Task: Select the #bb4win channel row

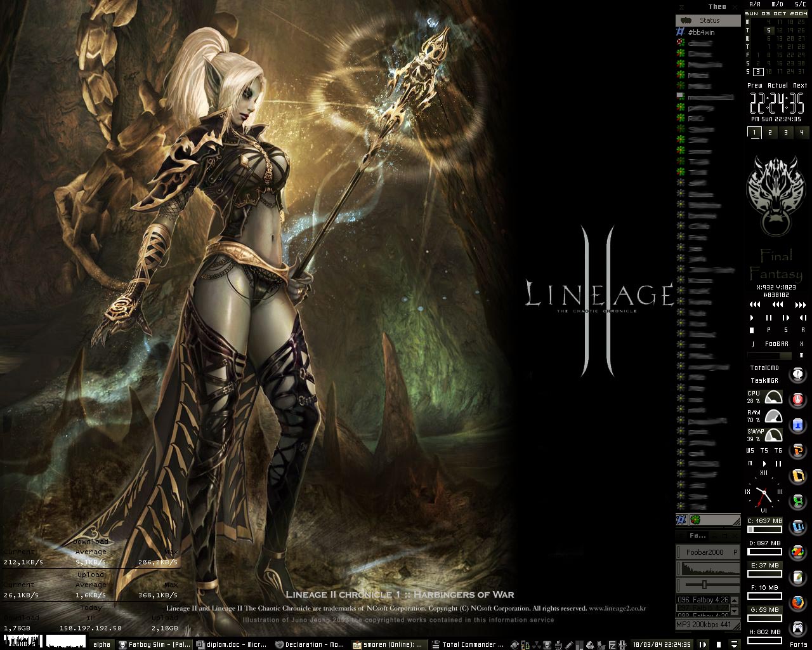Action: click(708, 32)
